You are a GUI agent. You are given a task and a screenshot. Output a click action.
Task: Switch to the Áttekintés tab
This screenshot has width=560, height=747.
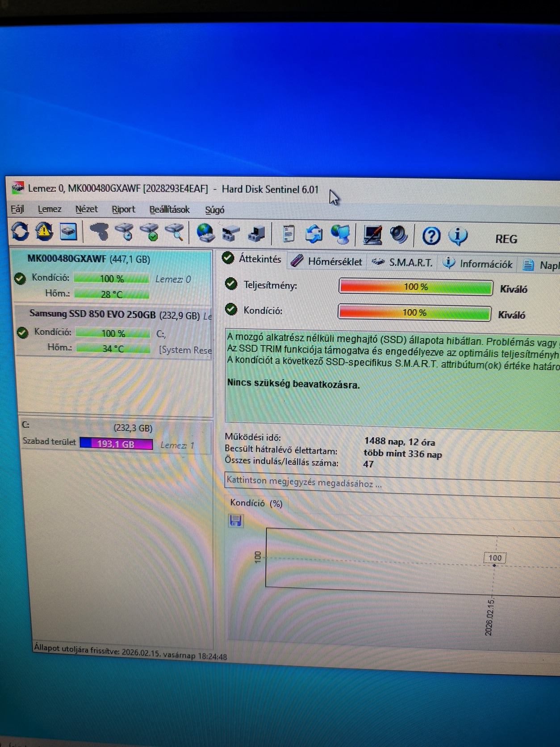(252, 259)
